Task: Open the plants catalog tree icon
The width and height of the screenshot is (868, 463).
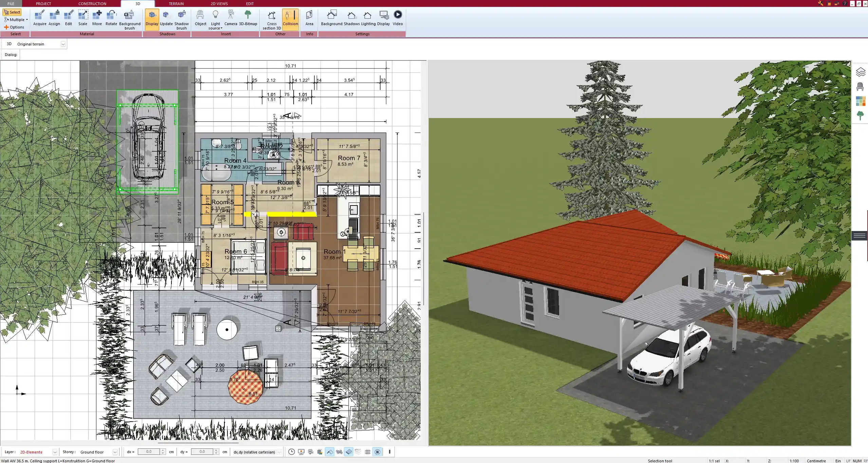Action: (x=860, y=116)
